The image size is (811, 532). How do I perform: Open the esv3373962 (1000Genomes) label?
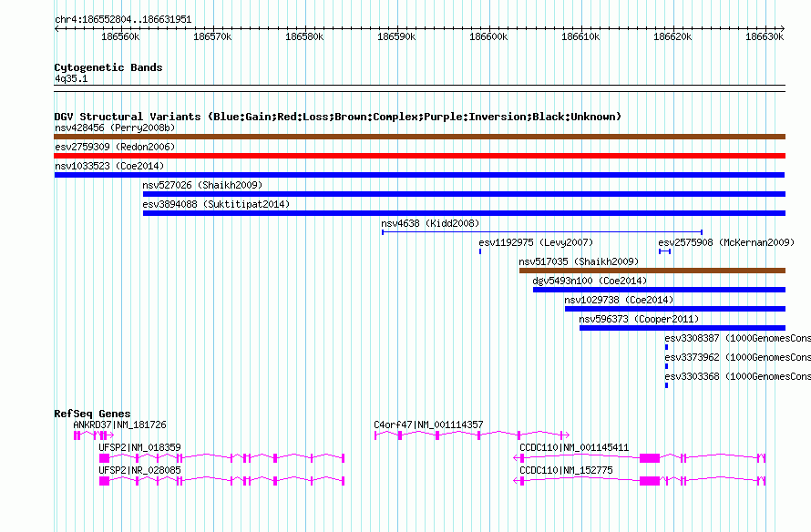(x=737, y=357)
